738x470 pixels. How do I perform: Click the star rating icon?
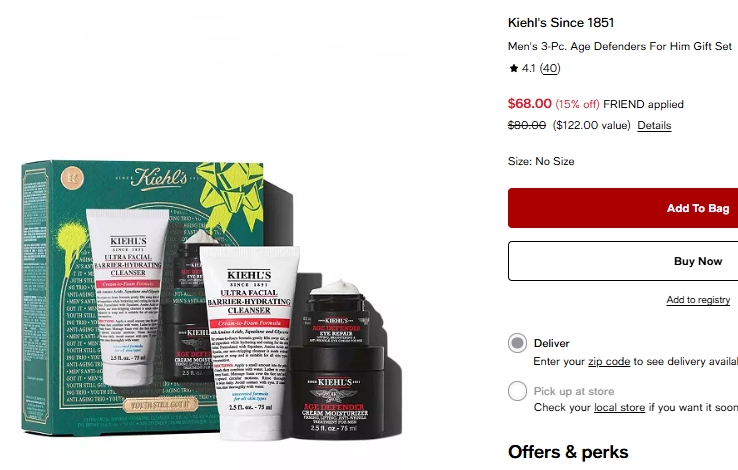pos(513,68)
